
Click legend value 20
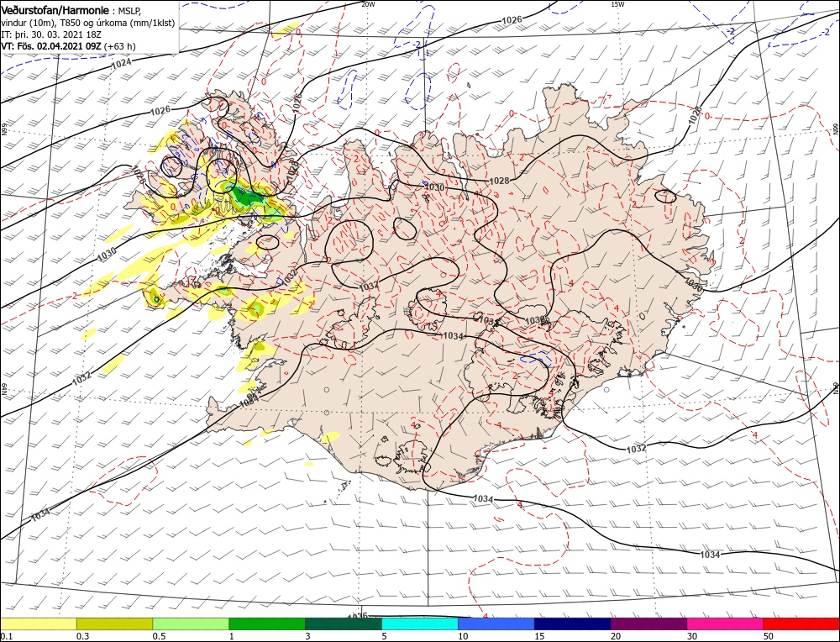click(x=616, y=636)
